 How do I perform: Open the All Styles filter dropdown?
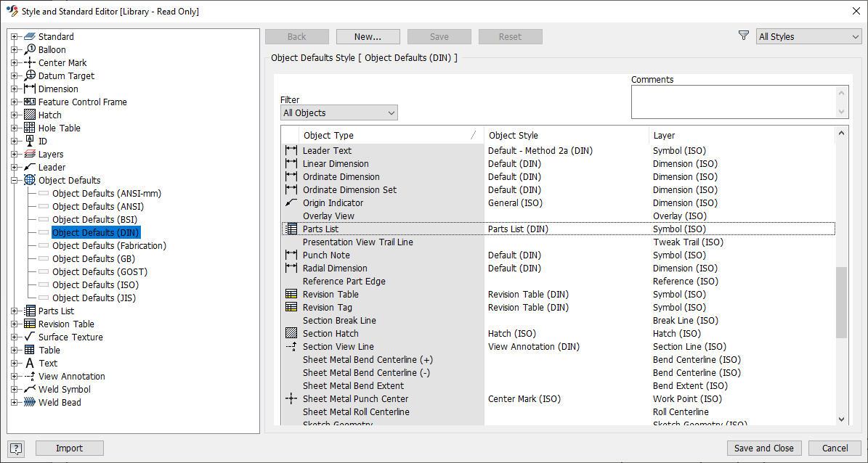point(808,36)
